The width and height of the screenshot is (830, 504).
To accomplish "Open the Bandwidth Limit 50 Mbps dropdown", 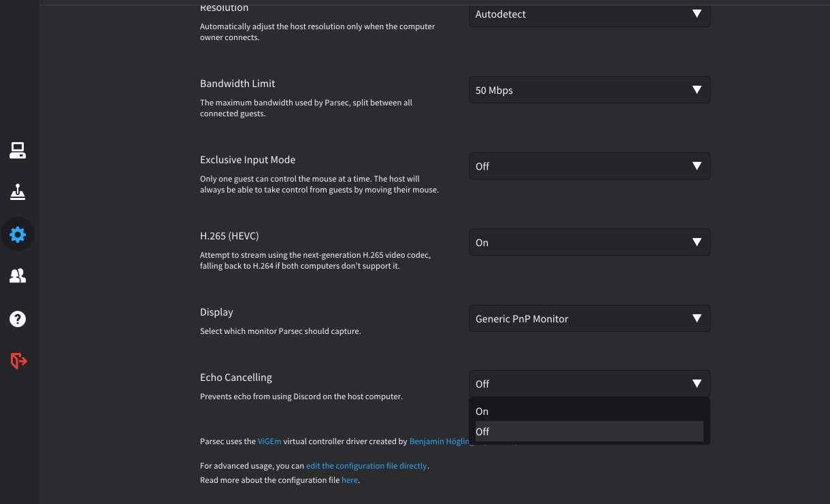I will tap(589, 90).
